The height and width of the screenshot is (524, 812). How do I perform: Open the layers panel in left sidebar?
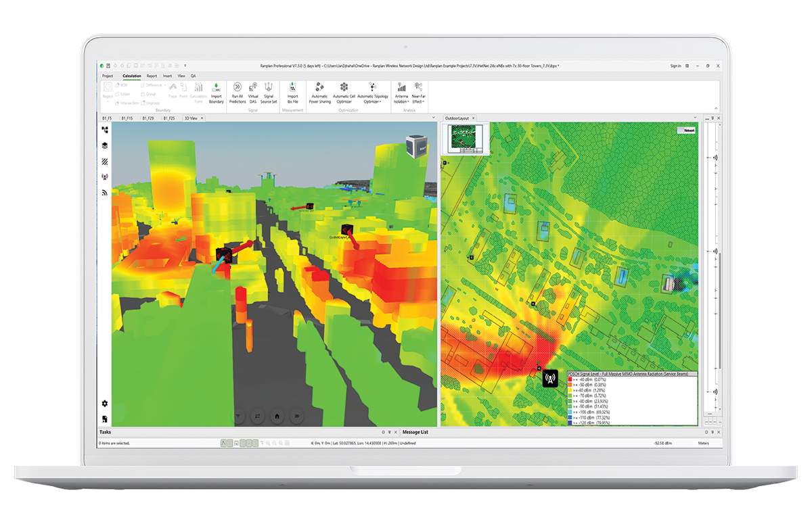click(x=105, y=145)
